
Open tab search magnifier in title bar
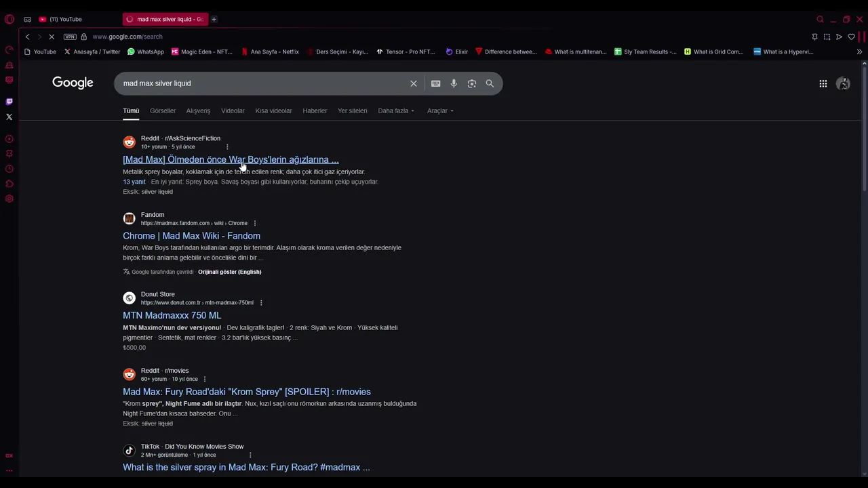tap(820, 19)
